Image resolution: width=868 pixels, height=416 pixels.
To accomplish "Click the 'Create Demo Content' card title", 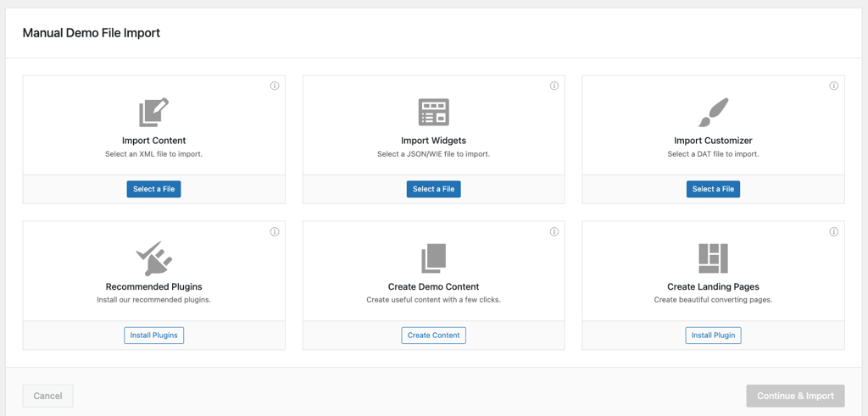I will coord(433,286).
